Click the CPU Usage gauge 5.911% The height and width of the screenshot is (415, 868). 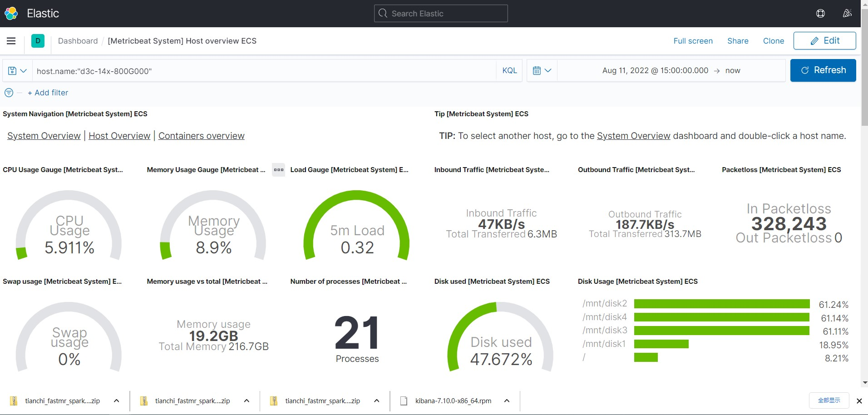[69, 225]
